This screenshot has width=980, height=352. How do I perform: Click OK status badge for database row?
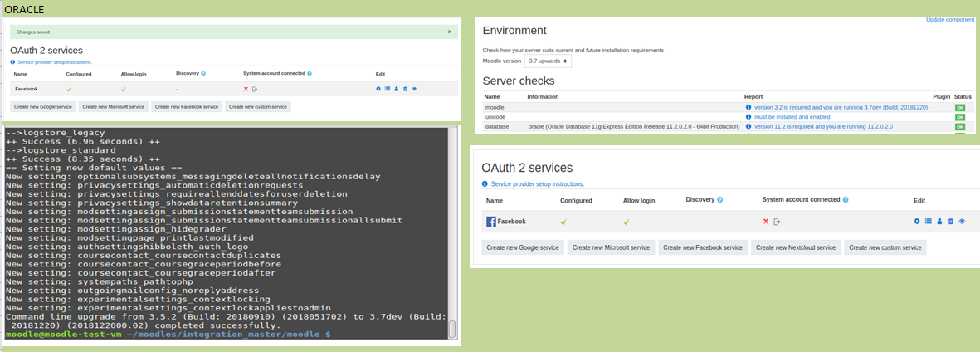point(959,126)
